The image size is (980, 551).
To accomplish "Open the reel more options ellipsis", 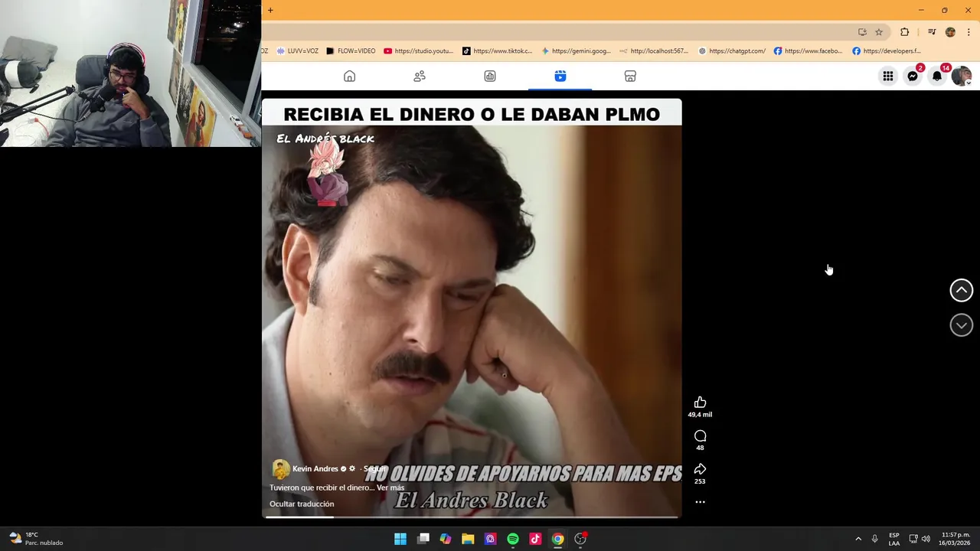I will [700, 502].
